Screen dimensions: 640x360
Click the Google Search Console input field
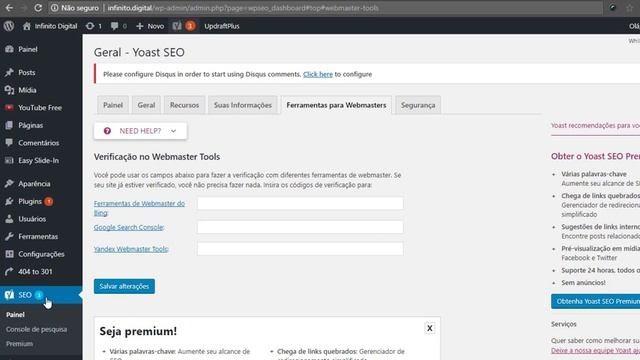(x=300, y=227)
